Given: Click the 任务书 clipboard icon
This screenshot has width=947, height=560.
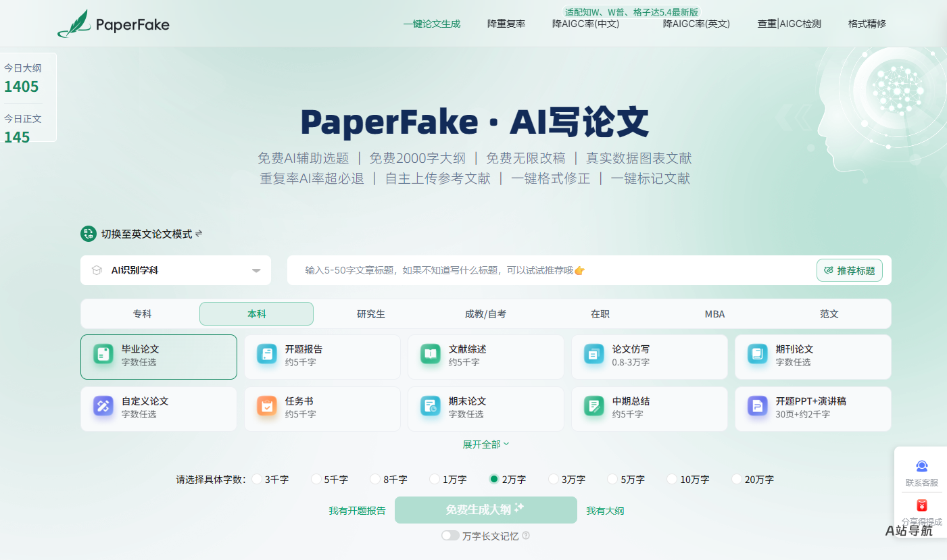Looking at the screenshot, I should (x=267, y=406).
